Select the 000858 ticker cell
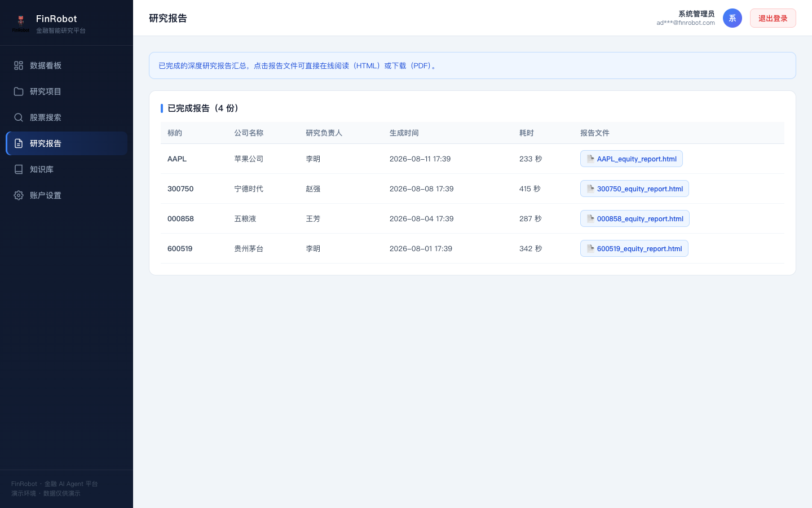Screen dimensions: 812x508 180,218
